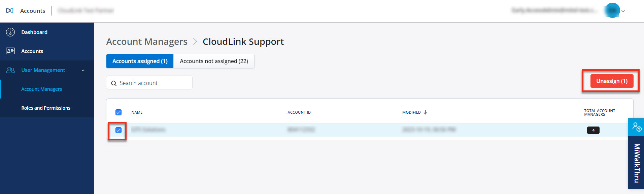644x194 pixels.
Task: Click the total account managers badge
Action: (x=593, y=130)
